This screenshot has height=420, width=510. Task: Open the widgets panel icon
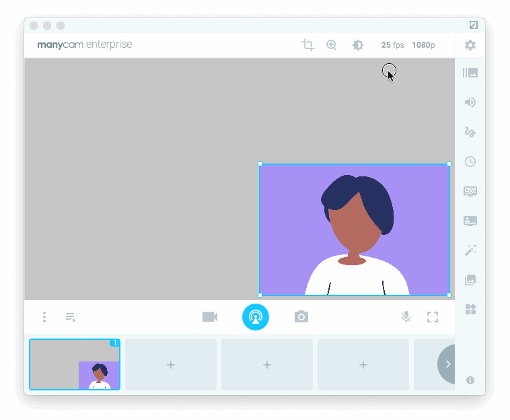click(470, 309)
